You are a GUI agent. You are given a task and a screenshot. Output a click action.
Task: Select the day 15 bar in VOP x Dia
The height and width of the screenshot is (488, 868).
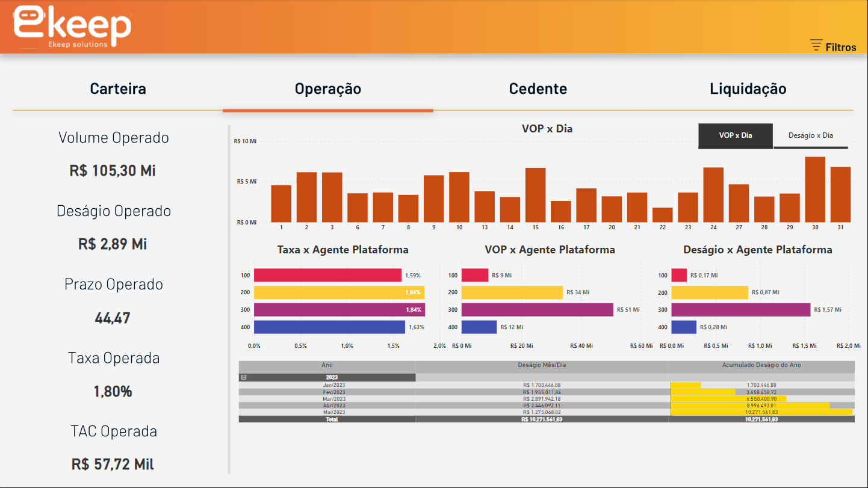(x=536, y=195)
